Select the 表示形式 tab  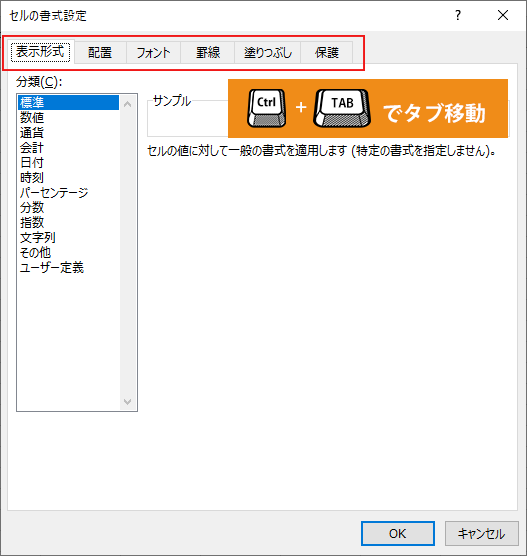click(40, 52)
